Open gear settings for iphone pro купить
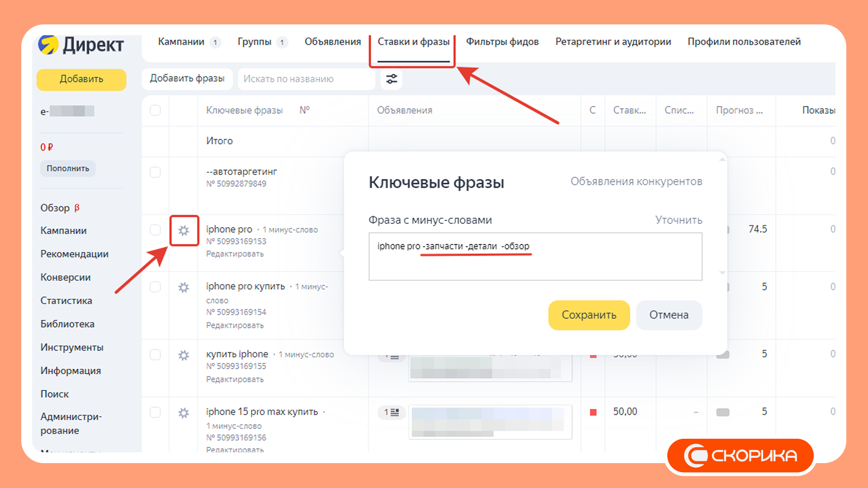The width and height of the screenshot is (868, 488). point(184,287)
